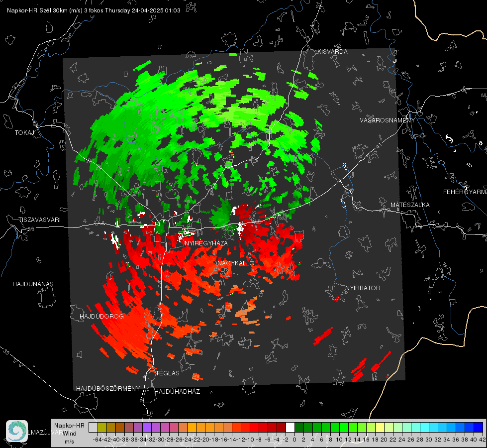Pick the dark blue swatch between 40 and 42
The height and width of the screenshot is (448, 487).
click(x=479, y=427)
